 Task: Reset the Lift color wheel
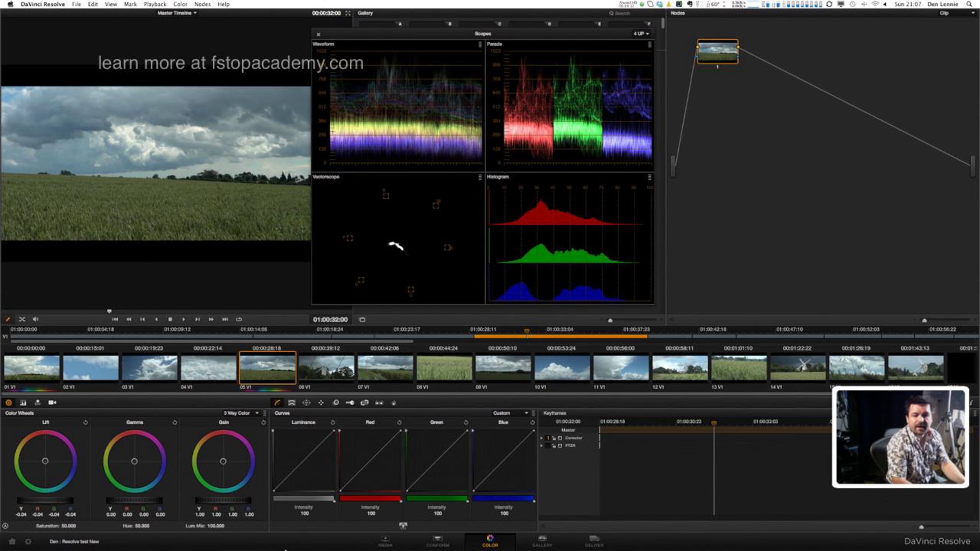tap(85, 422)
